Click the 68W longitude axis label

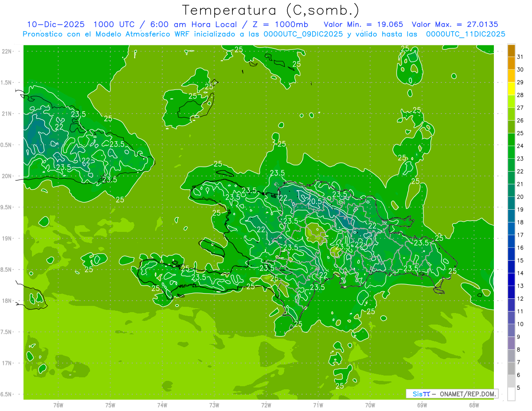click(x=474, y=405)
